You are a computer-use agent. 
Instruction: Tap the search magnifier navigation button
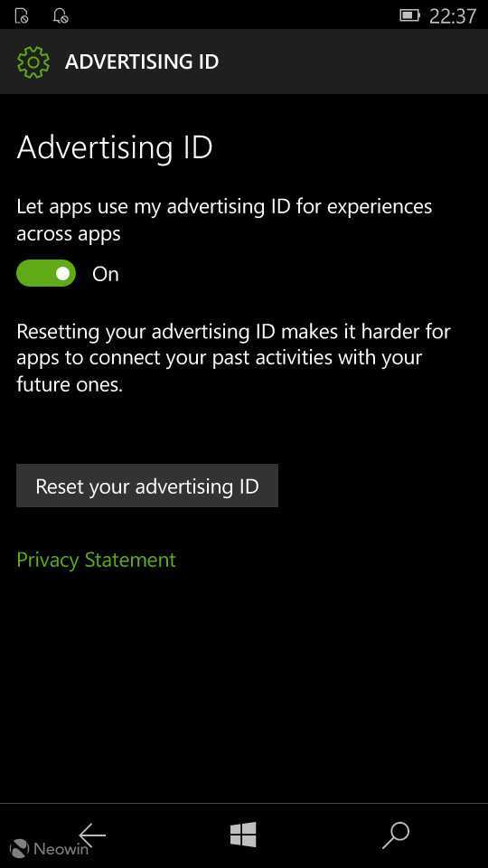pyautogui.click(x=396, y=835)
